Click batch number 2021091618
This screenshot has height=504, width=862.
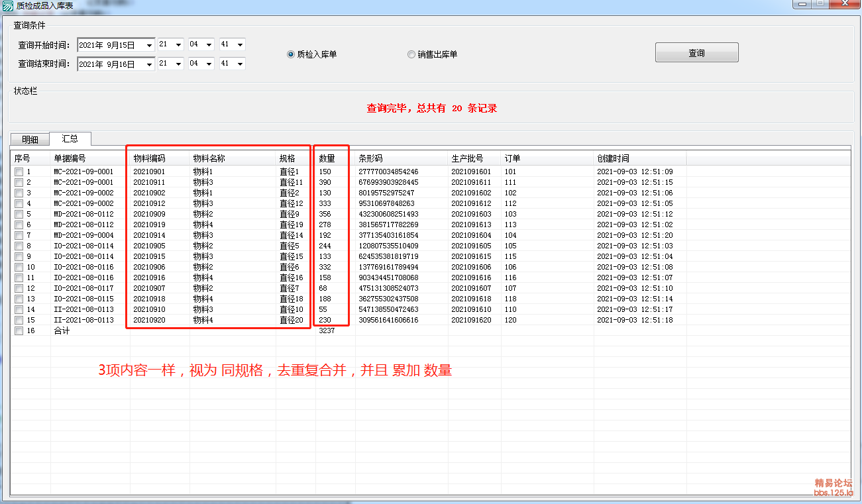[471, 299]
